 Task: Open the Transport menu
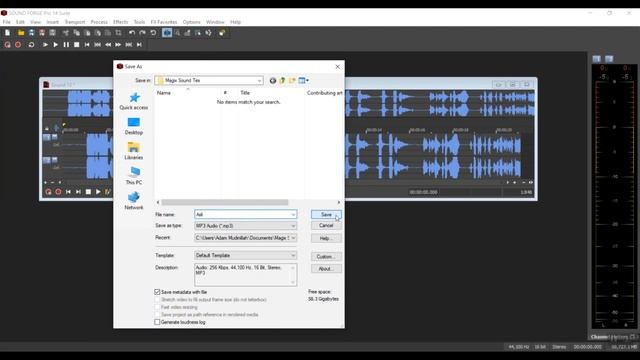click(x=75, y=22)
